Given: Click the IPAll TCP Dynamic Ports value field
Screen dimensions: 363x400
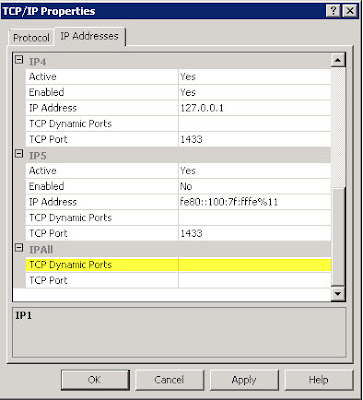Looking at the screenshot, I should (254, 265).
